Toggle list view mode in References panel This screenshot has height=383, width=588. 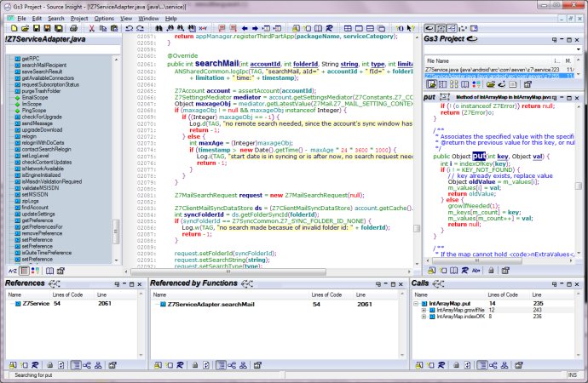pos(75,363)
